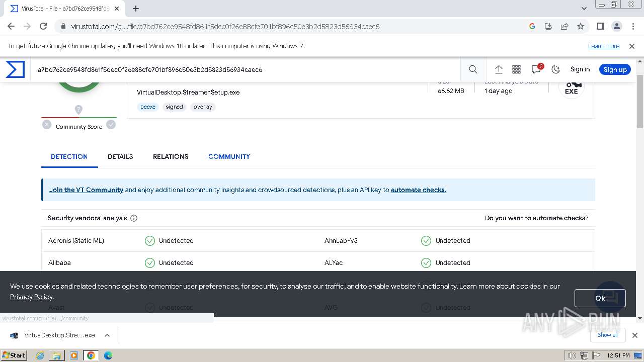This screenshot has width=644, height=362.
Task: Open File Explorer from taskbar
Action: click(57, 355)
